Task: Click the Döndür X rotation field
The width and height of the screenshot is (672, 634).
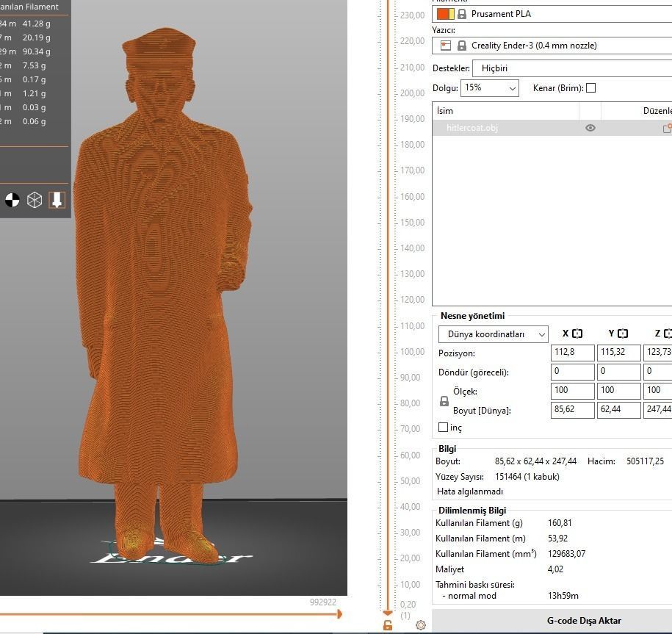Action: [x=573, y=372]
